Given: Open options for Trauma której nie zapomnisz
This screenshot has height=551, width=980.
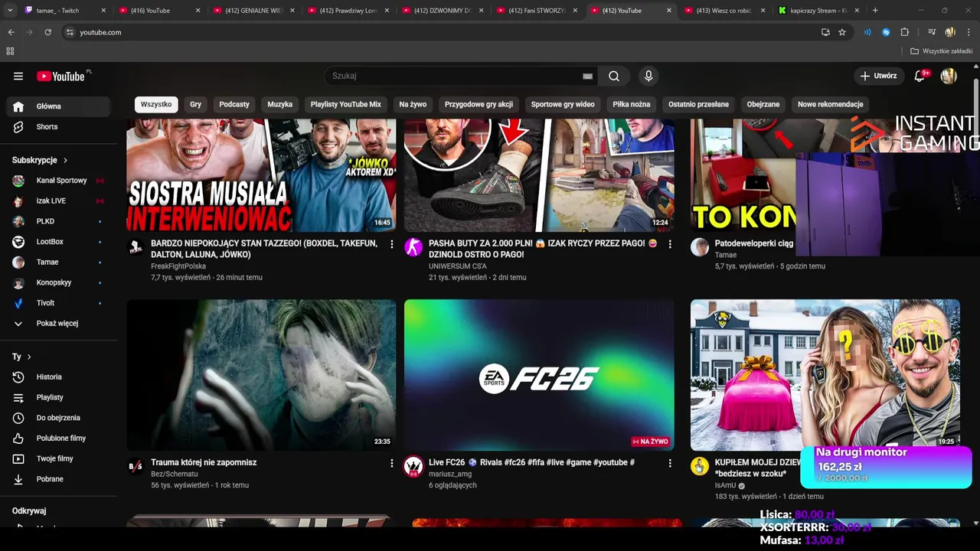Looking at the screenshot, I should coord(392,463).
